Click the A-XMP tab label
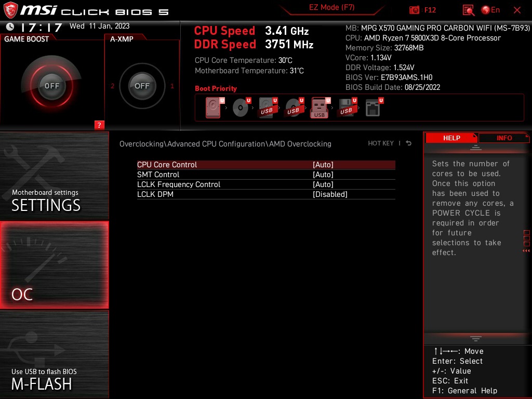The width and height of the screenshot is (532, 399). pos(122,39)
